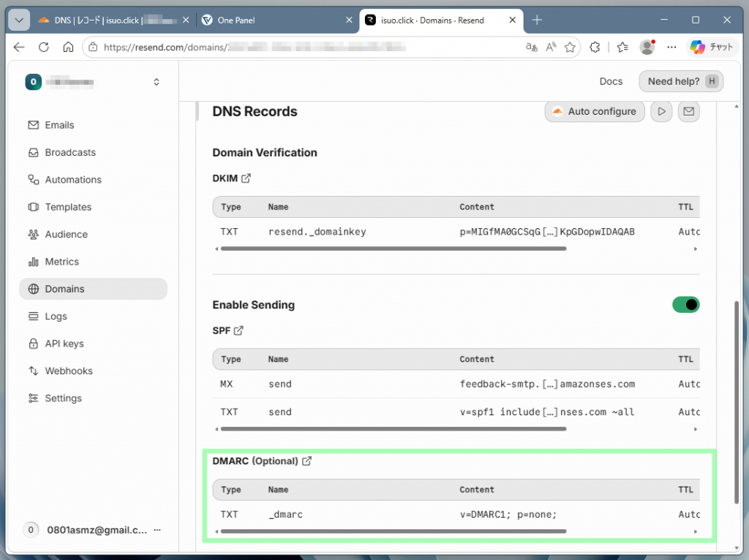Open Copilot chat button
This screenshot has width=749, height=560.
coord(712,47)
